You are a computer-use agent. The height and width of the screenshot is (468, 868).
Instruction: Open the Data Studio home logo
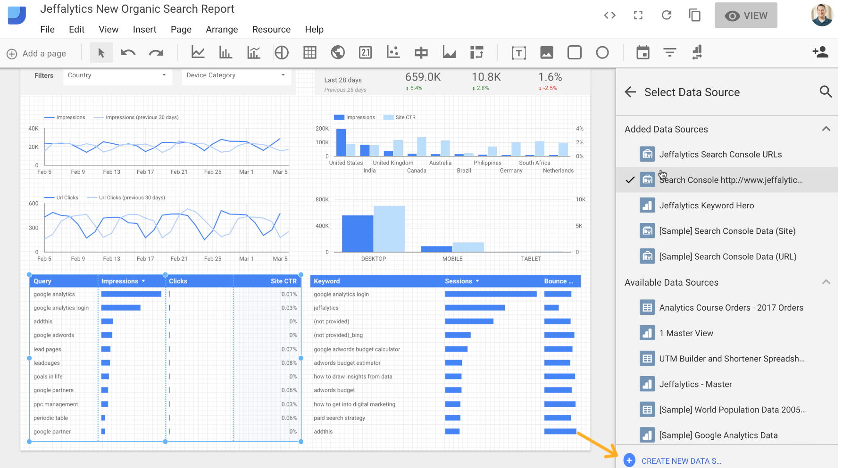(17, 15)
